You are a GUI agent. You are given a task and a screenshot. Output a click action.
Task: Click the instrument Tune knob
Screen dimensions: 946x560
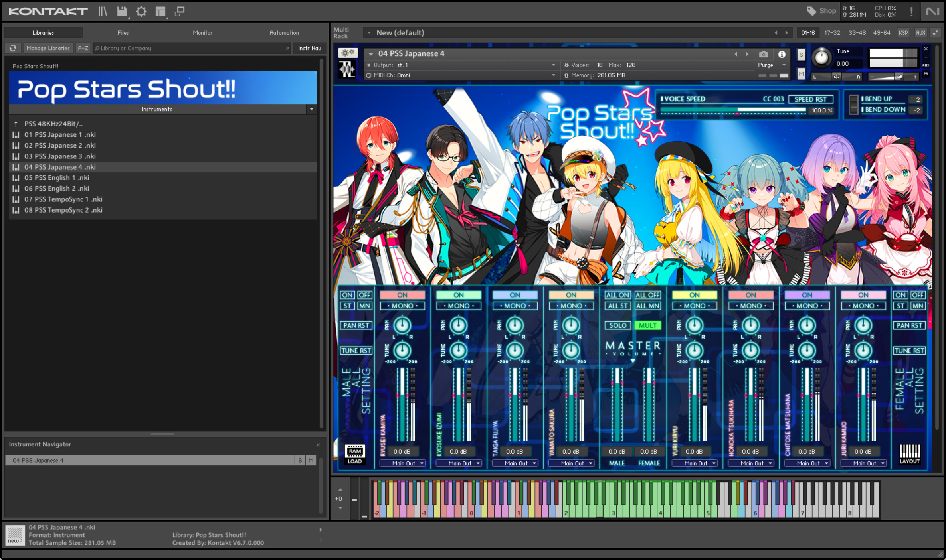pos(821,57)
